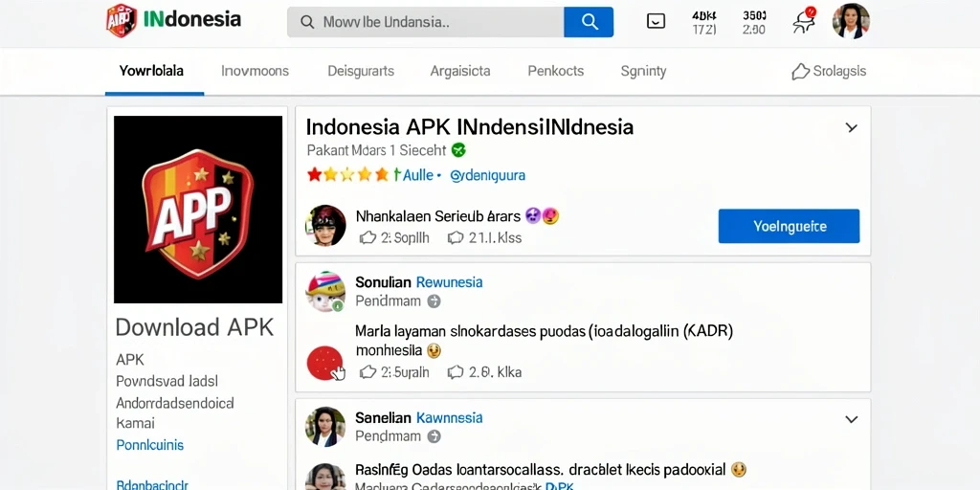Expand chevron on Indonesia APK card
This screenshot has width=980, height=490.
tap(851, 127)
